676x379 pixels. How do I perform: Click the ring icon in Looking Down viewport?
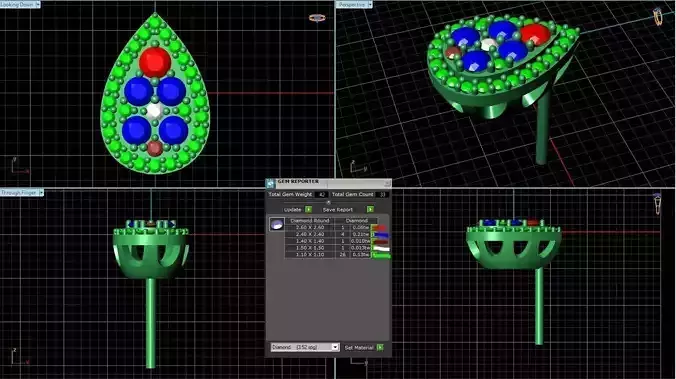[317, 18]
